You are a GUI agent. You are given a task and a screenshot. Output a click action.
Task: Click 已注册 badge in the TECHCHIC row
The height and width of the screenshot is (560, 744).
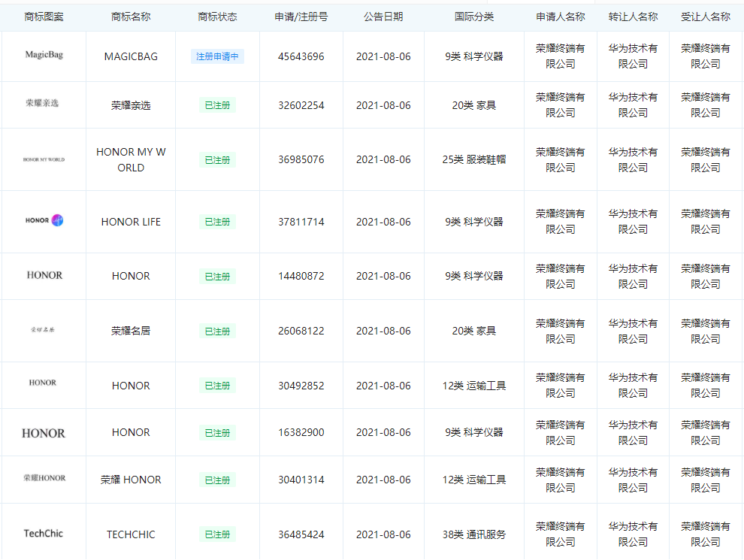tap(217, 535)
